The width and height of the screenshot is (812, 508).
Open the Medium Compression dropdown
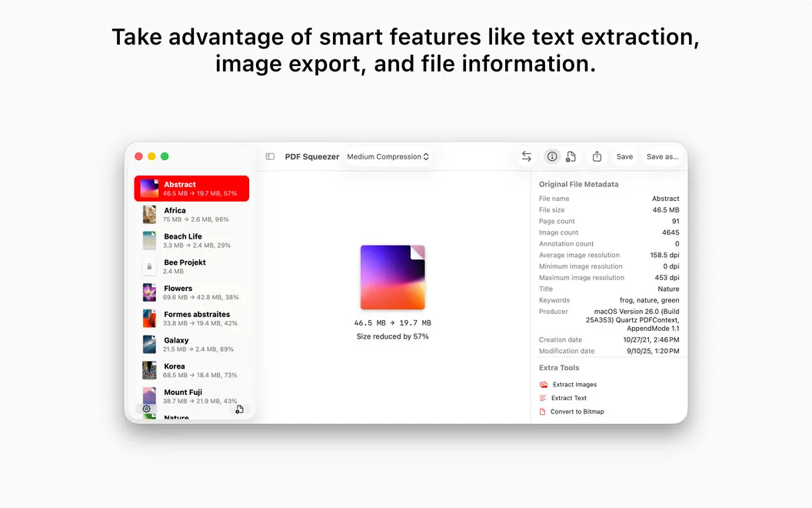[388, 156]
